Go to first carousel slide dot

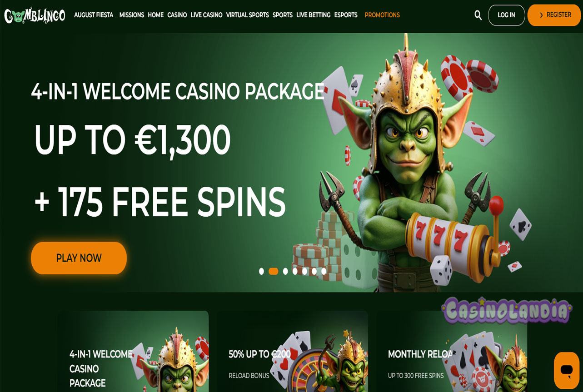coord(261,271)
